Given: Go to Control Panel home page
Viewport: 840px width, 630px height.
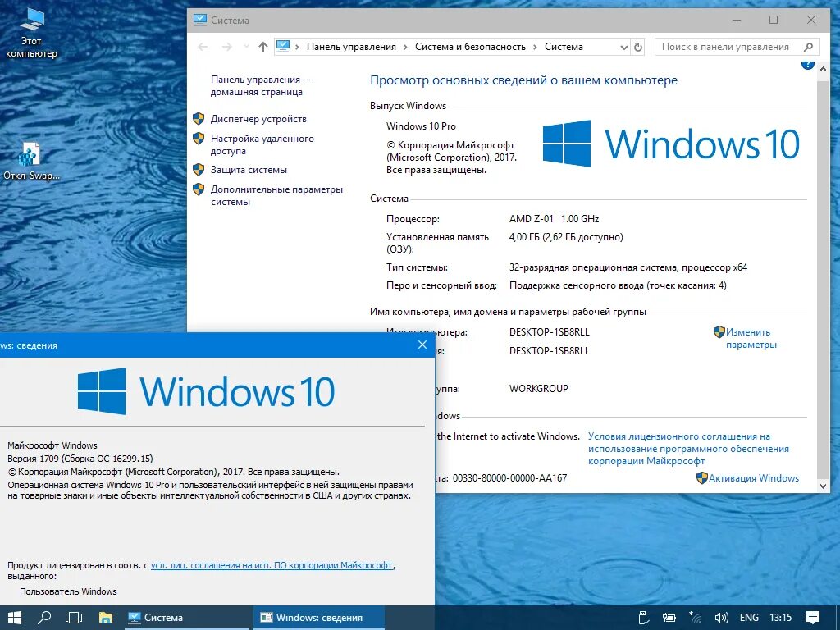Looking at the screenshot, I should (261, 85).
